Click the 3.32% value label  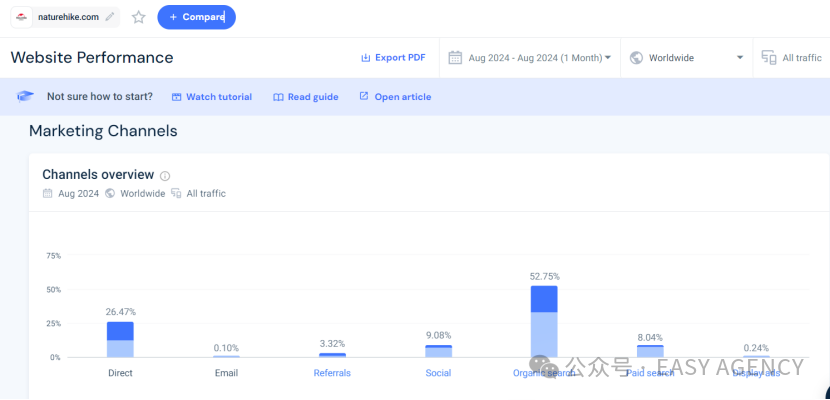pyautogui.click(x=332, y=343)
